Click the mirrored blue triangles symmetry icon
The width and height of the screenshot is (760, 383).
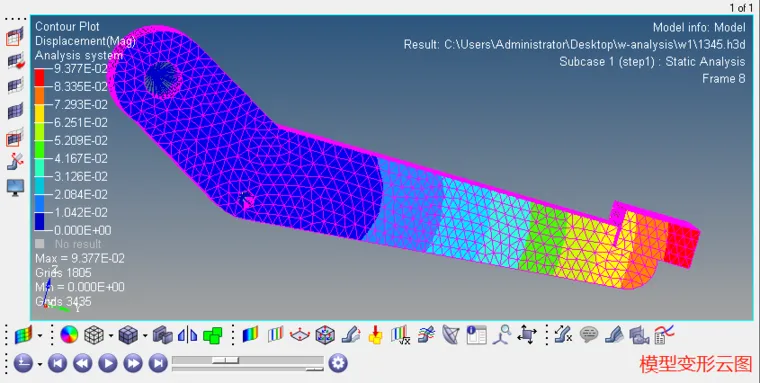coord(188,335)
